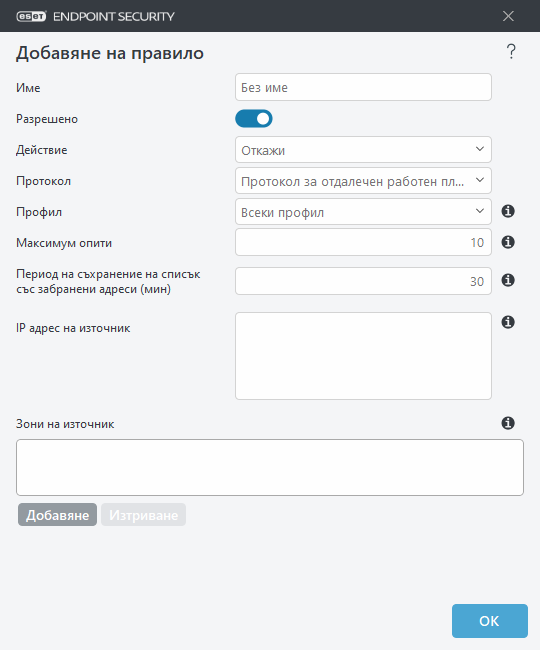Click the Максимум опити value field
Screen dimensions: 540x650
click(x=363, y=242)
